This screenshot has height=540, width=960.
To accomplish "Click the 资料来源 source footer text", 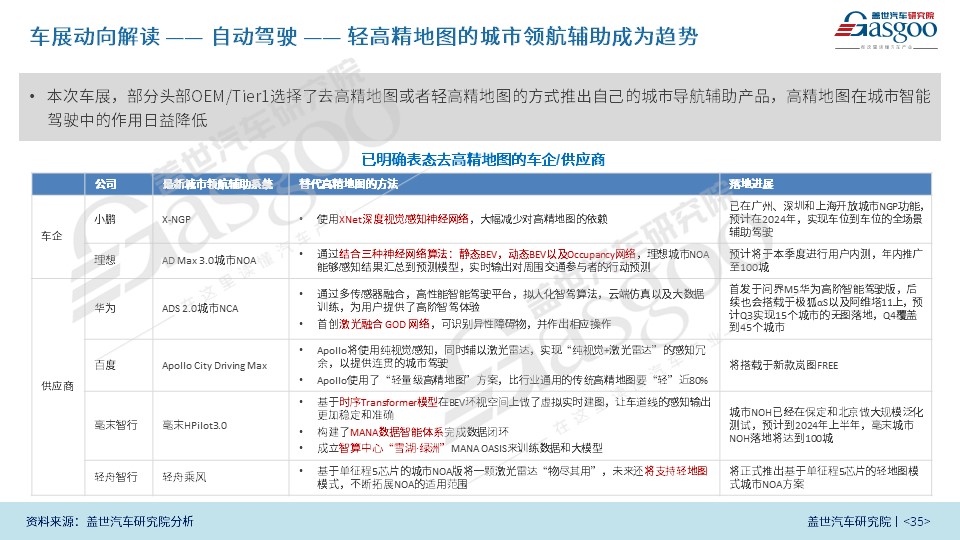I will [110, 521].
